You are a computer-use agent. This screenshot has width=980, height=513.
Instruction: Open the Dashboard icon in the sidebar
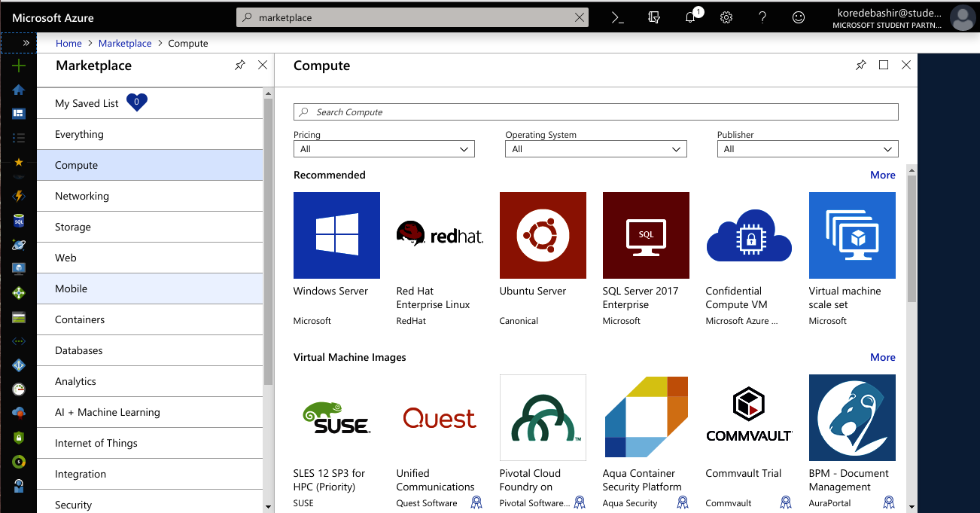click(x=19, y=114)
